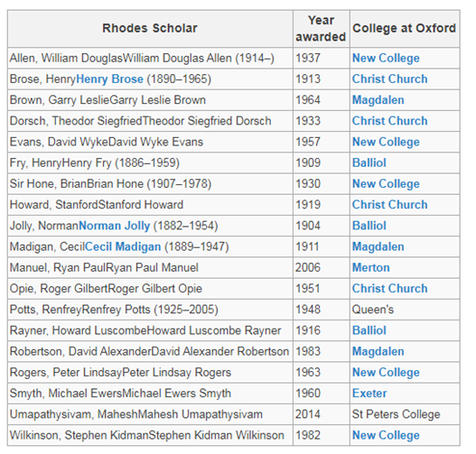Sort by the Year awarded column header
Viewport: 476px width, 454px height.
(x=322, y=29)
